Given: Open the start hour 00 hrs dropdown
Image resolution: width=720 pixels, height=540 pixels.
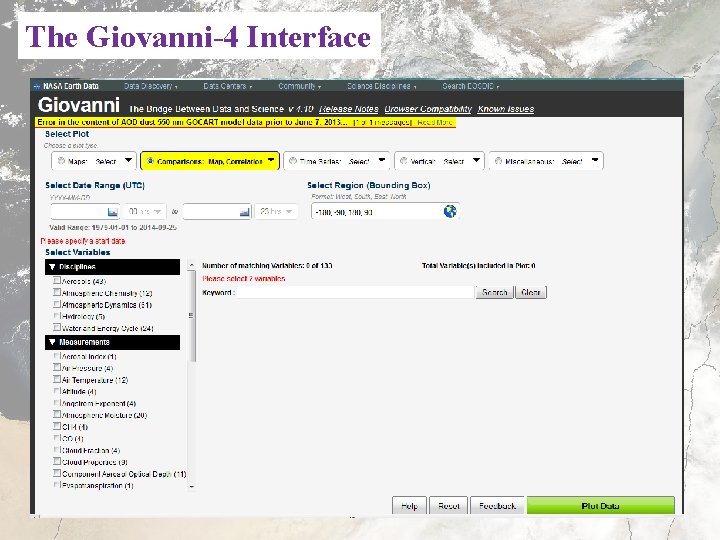Looking at the screenshot, I should tap(144, 212).
